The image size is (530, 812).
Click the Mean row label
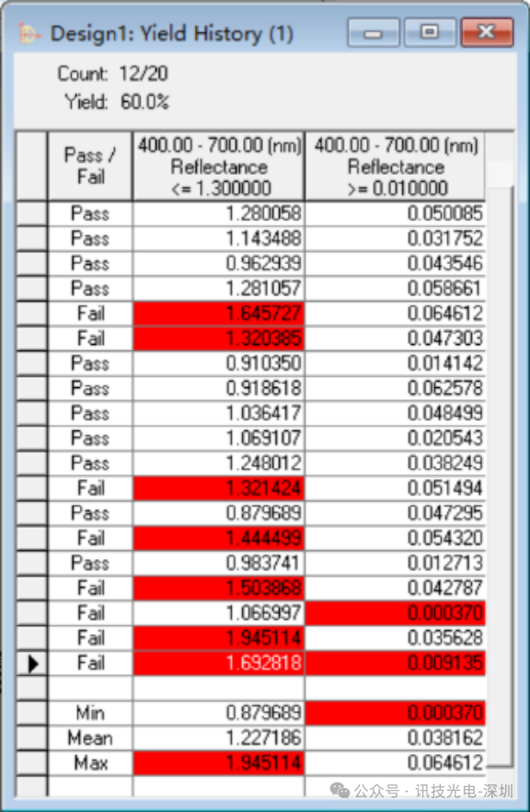(x=90, y=738)
